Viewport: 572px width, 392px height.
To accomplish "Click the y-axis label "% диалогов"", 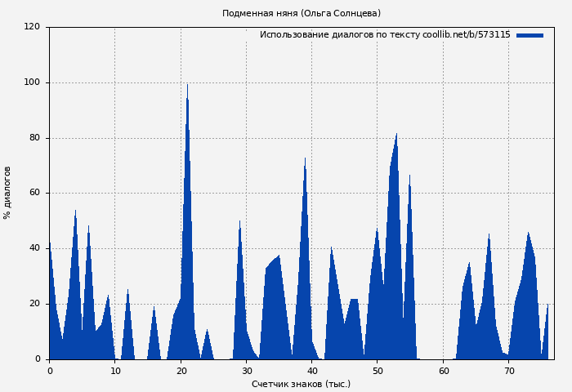I will (x=7, y=193).
